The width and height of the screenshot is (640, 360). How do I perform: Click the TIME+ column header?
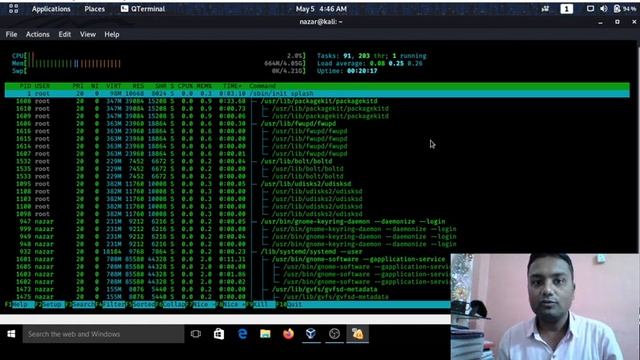pyautogui.click(x=233, y=86)
